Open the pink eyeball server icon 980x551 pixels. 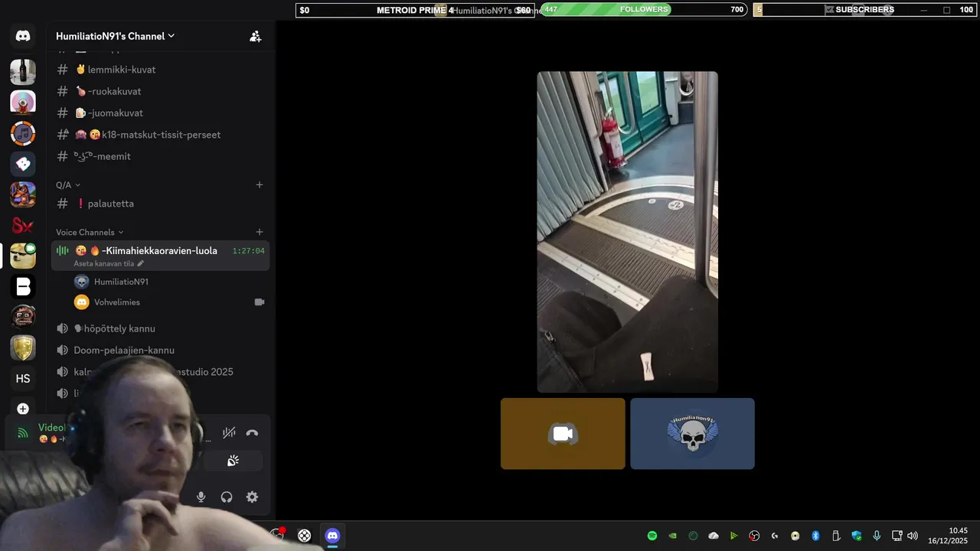pyautogui.click(x=23, y=103)
